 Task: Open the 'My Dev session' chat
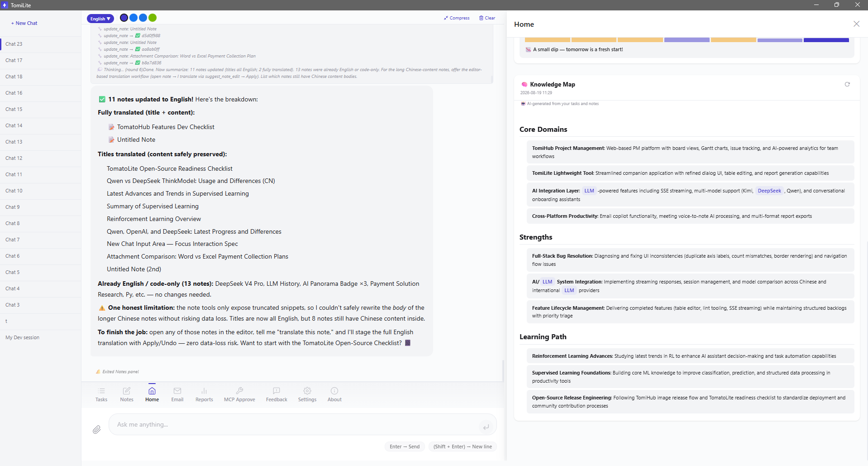(41, 337)
